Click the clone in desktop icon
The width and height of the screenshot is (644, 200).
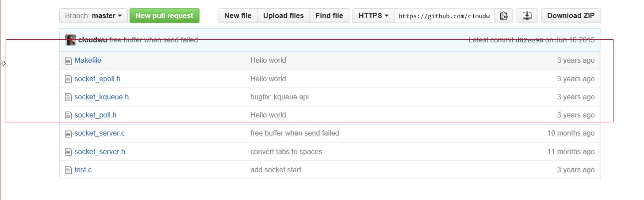(x=526, y=16)
